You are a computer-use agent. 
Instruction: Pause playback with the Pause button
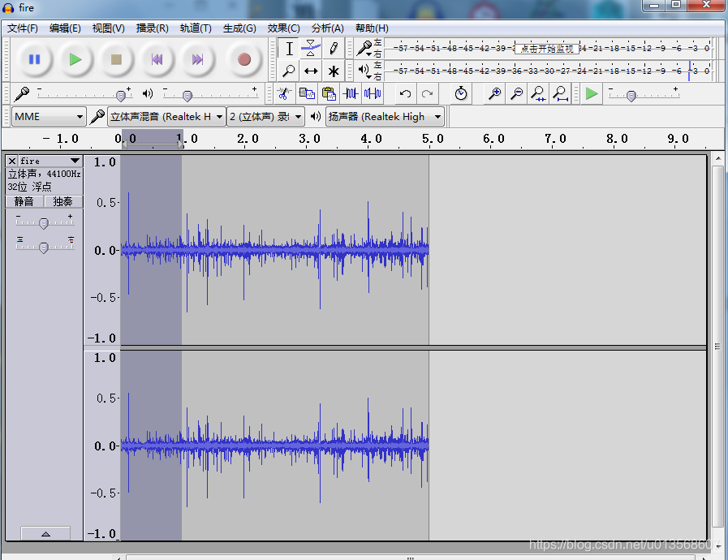(34, 59)
